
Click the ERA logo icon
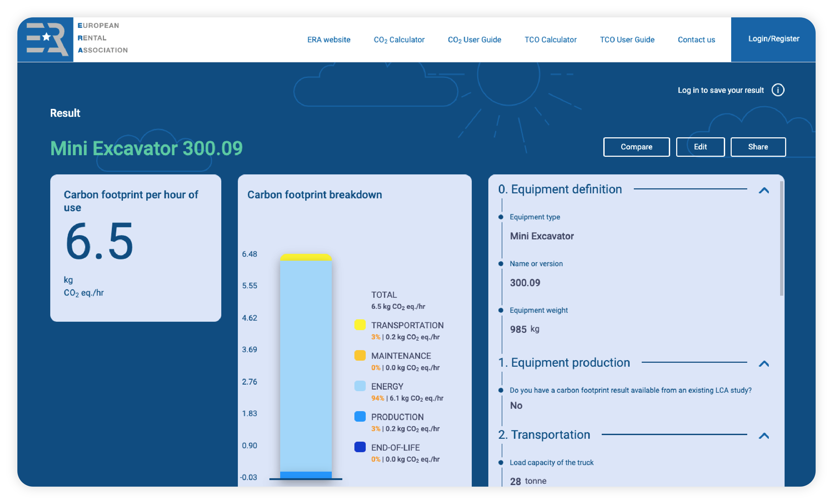(45, 39)
